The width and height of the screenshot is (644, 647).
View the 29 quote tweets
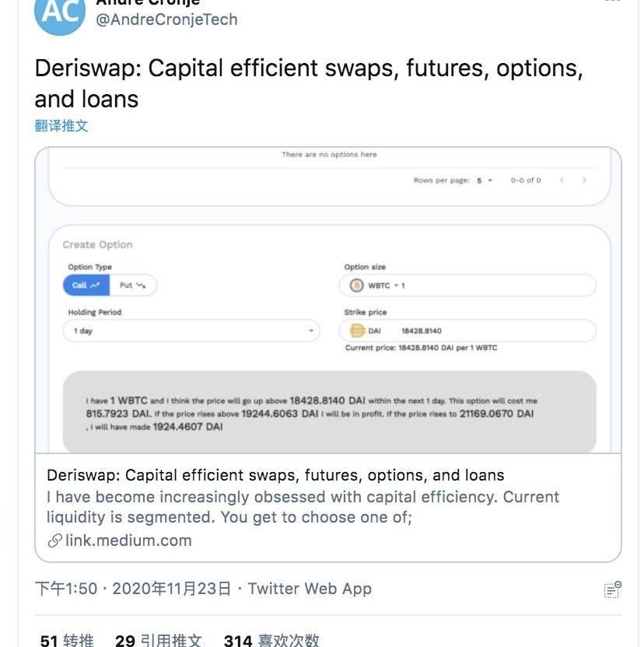coord(158,640)
